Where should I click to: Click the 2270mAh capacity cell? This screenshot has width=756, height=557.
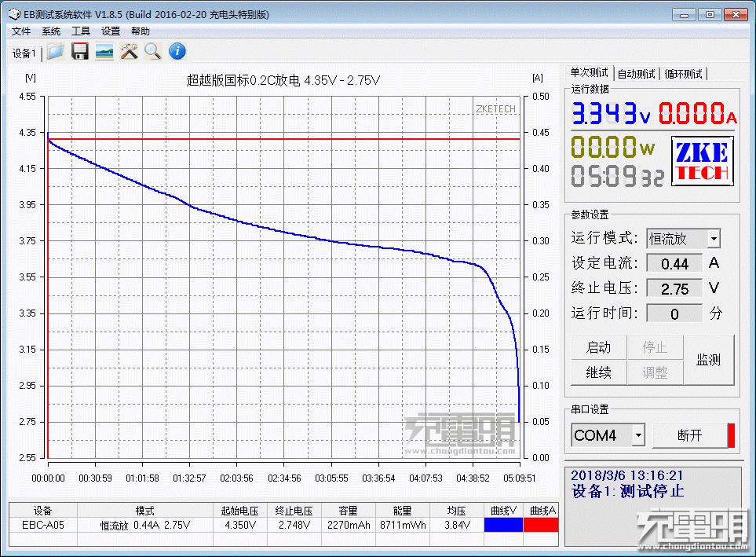[x=348, y=525]
